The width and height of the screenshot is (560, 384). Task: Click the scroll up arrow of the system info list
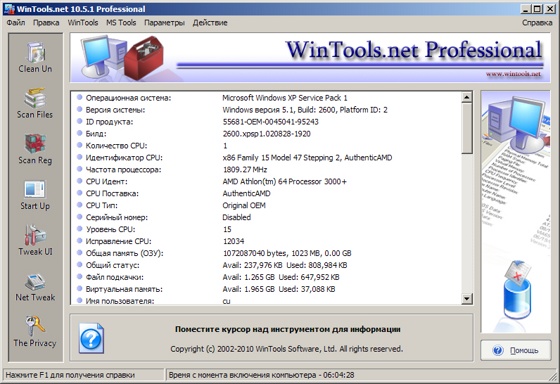coord(467,97)
